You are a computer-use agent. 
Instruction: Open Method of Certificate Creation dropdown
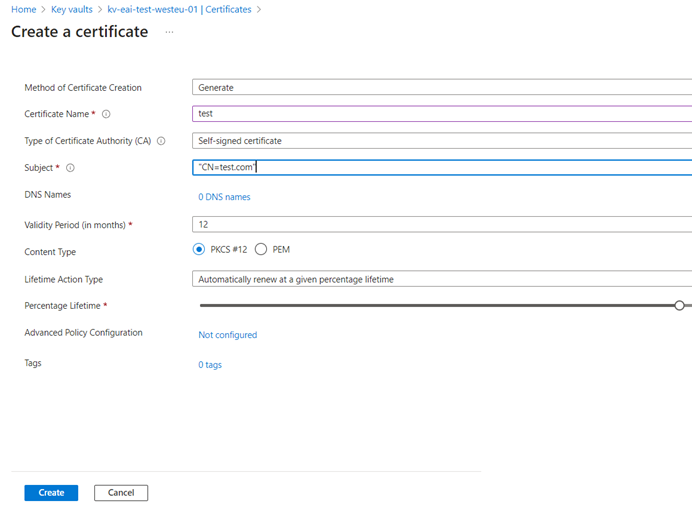pos(442,87)
